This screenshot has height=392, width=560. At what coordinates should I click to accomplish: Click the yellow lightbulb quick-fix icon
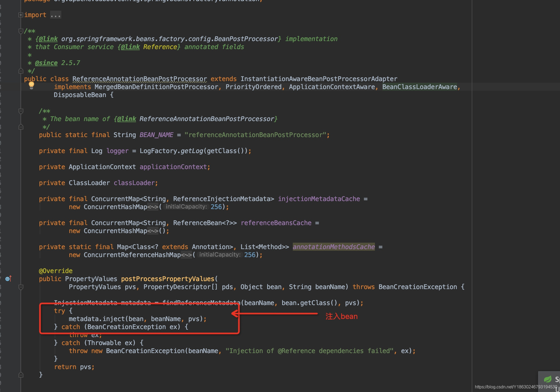pos(31,85)
